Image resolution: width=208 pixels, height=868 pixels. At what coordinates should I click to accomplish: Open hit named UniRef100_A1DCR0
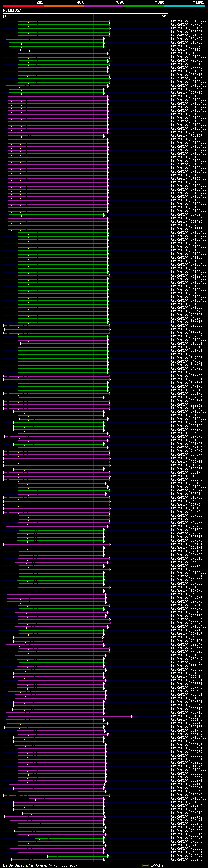click(x=187, y=465)
